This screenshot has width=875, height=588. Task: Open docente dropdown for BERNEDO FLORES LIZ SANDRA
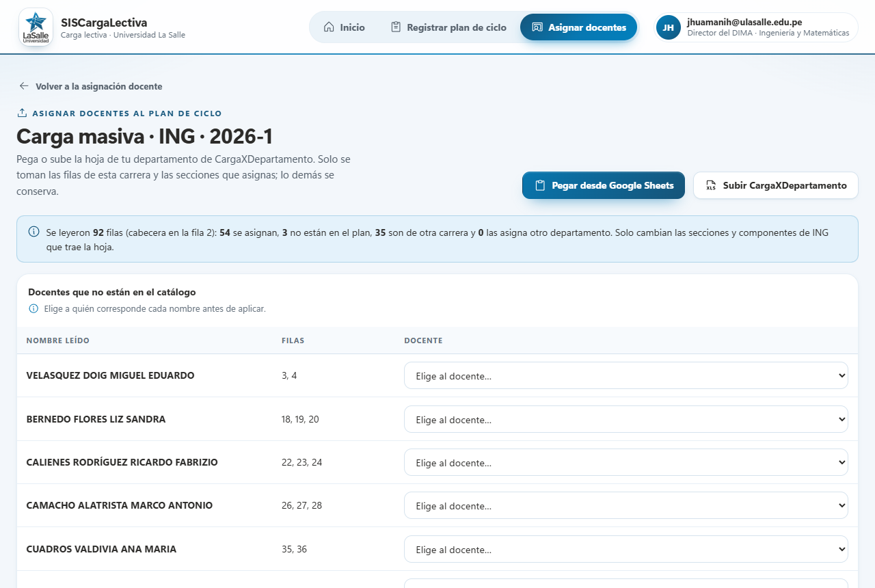click(x=626, y=419)
